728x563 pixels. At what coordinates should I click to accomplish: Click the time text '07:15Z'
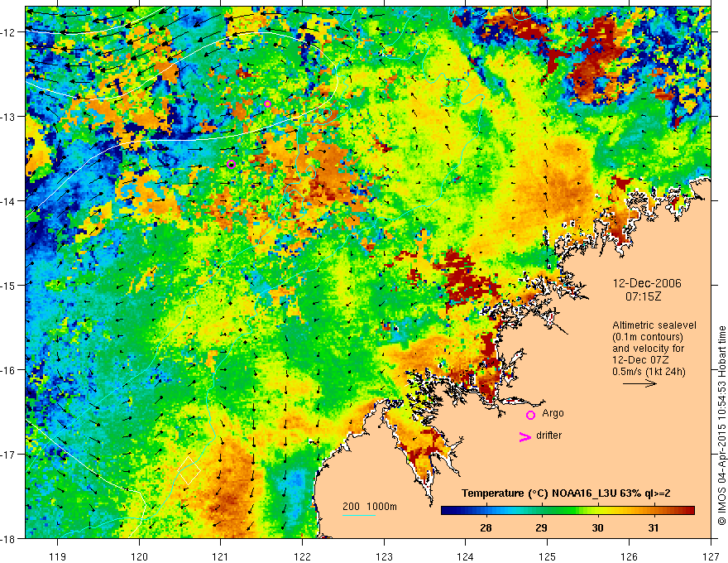643,296
